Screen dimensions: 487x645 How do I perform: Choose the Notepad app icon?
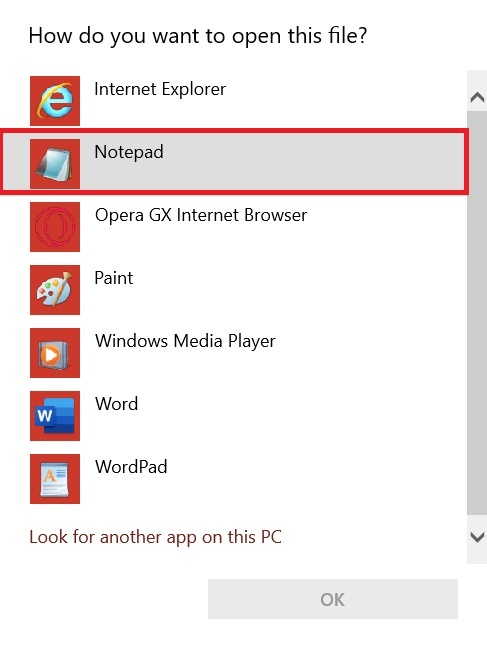point(55,164)
